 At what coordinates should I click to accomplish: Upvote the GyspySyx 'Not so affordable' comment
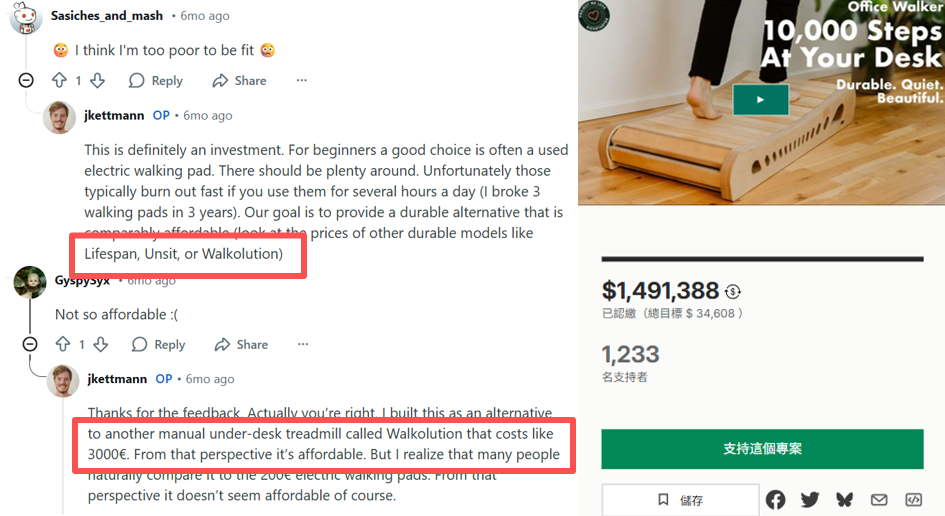(62, 344)
